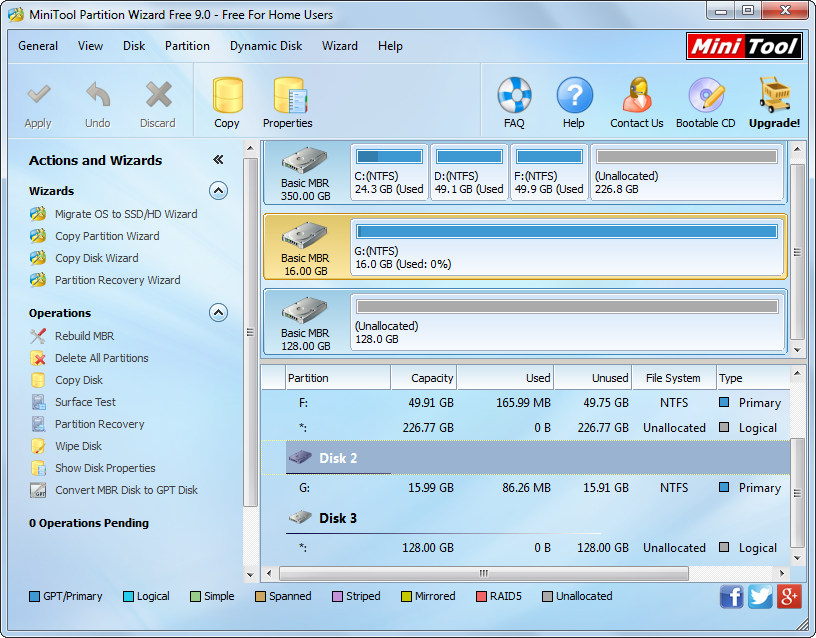Click the Rebuild MBR operation icon

(x=37, y=336)
